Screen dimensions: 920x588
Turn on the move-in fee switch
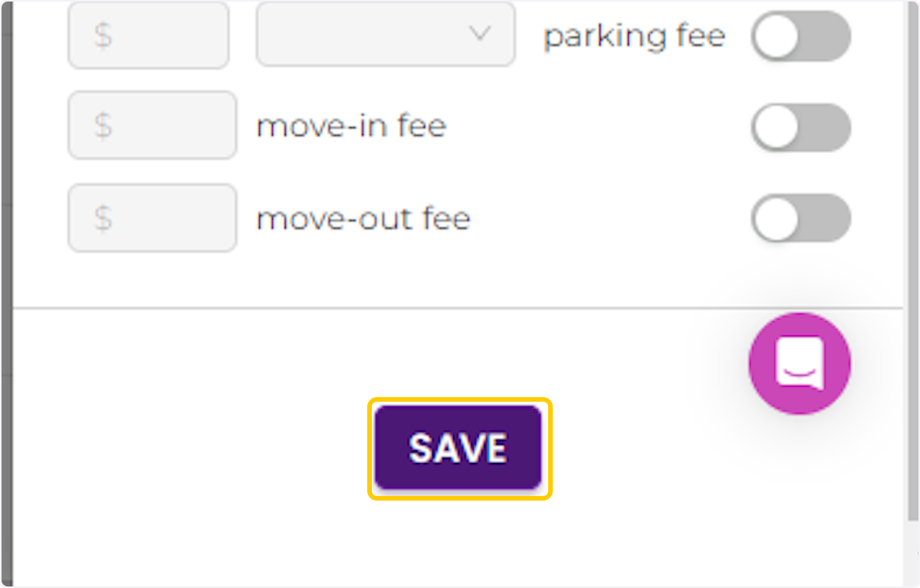pos(800,127)
